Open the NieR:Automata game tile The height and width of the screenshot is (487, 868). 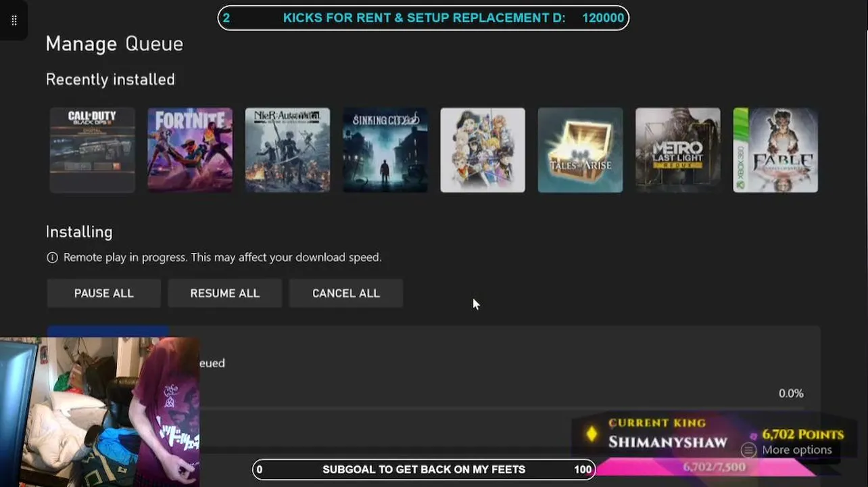[287, 150]
